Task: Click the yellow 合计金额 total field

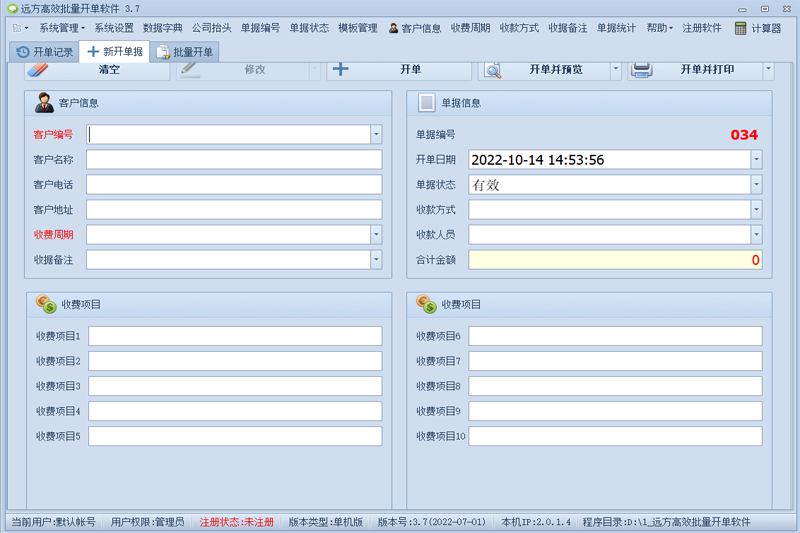Action: pyautogui.click(x=615, y=260)
